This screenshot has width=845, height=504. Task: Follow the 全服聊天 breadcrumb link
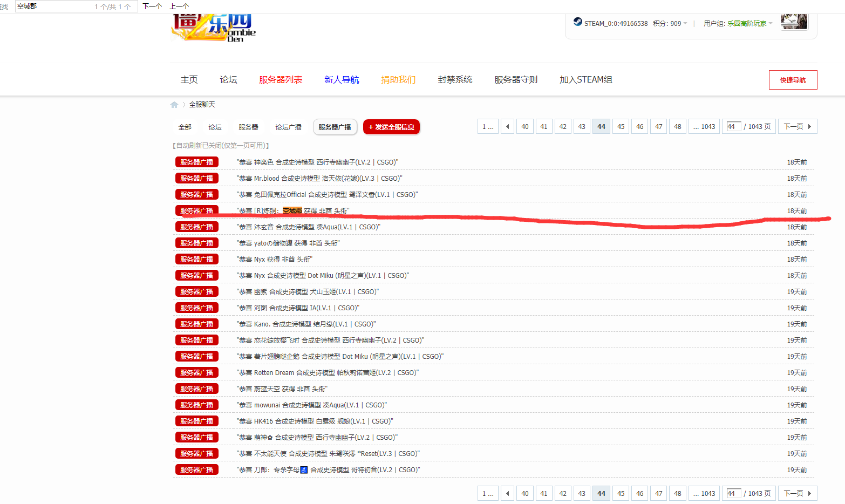(200, 104)
